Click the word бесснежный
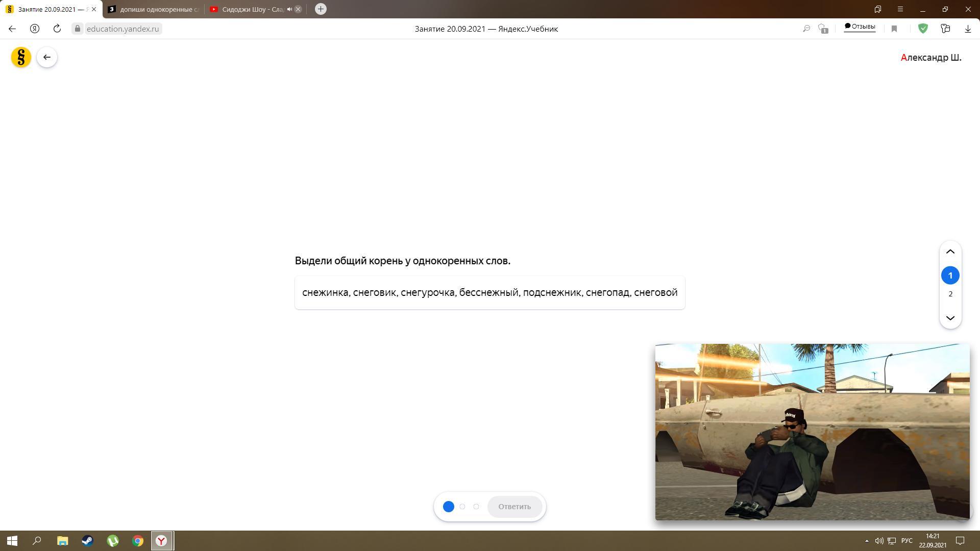 click(488, 292)
